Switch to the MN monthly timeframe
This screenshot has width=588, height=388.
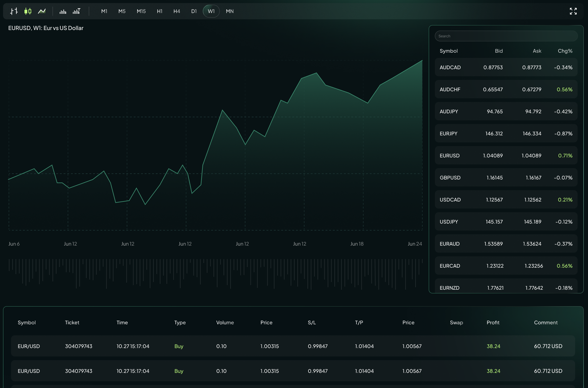point(229,11)
